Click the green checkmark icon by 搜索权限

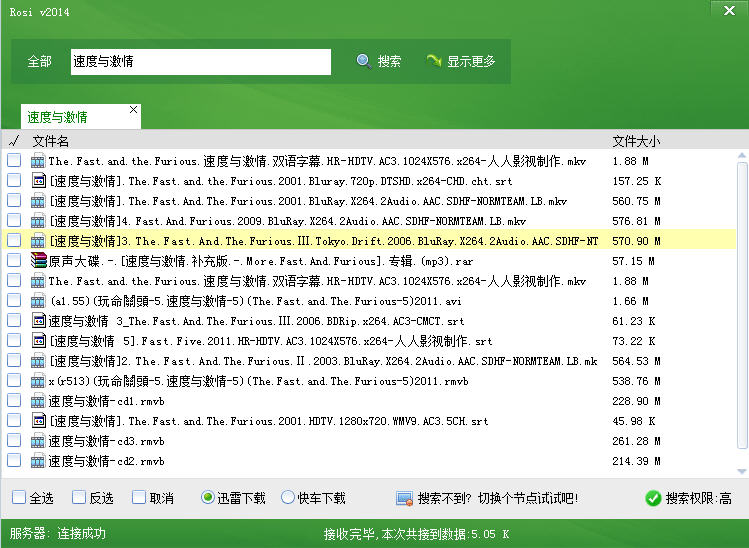[x=653, y=498]
